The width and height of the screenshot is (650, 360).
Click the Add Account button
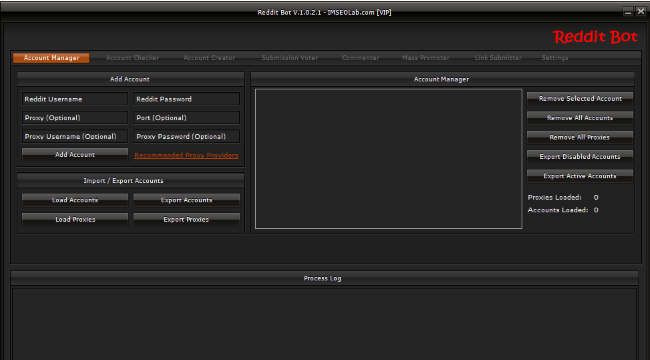[75, 155]
